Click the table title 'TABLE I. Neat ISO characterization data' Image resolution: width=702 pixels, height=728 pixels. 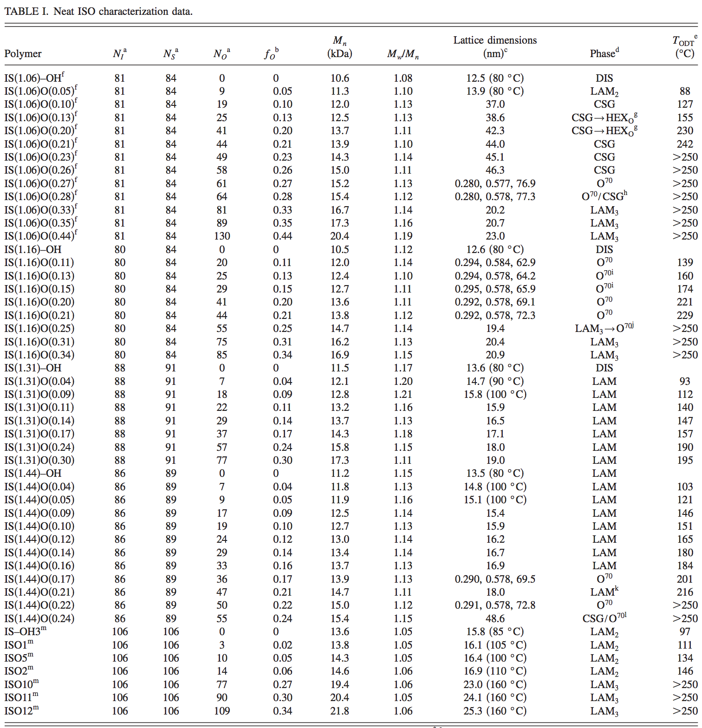[x=98, y=11]
